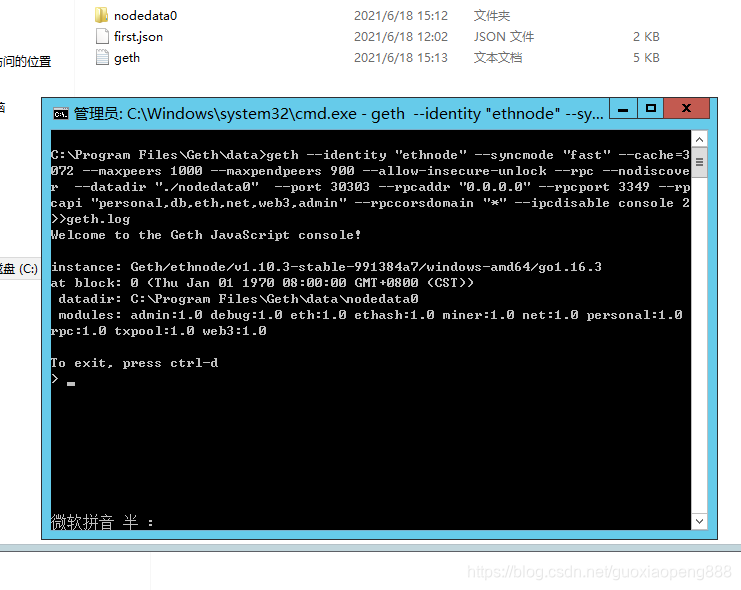Minimize the cmd.exe window

[623, 109]
